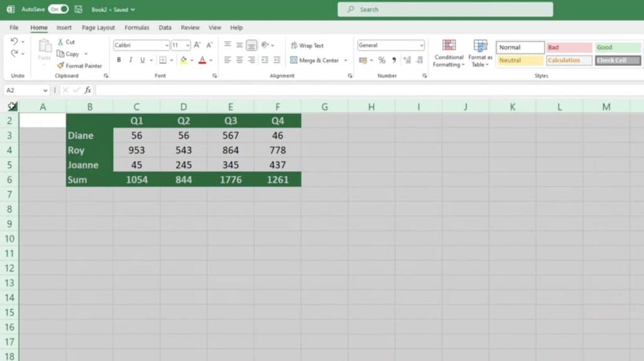Click the Copy icon

pyautogui.click(x=60, y=54)
